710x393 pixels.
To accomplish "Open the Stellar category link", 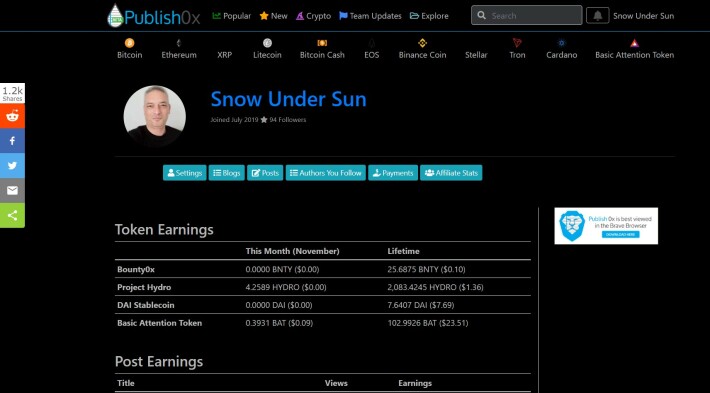I will coord(476,55).
